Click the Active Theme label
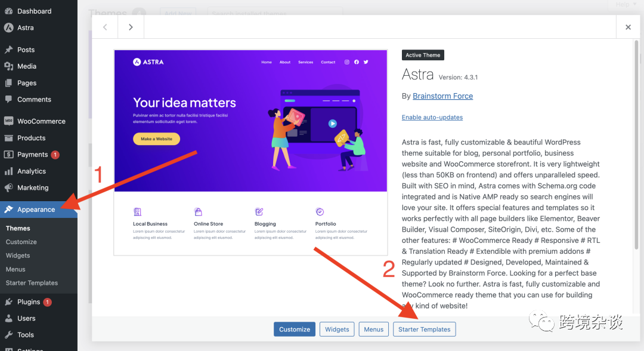This screenshot has width=644, height=351. [x=423, y=55]
